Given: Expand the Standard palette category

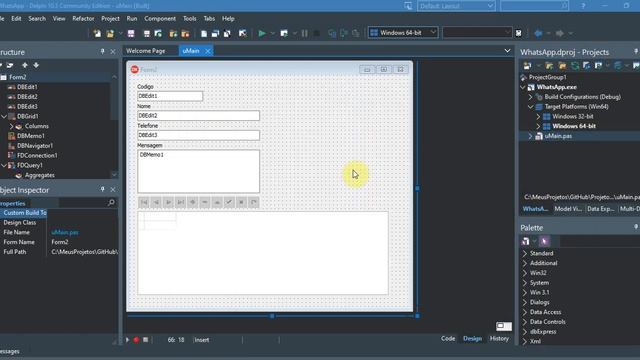Looking at the screenshot, I should coord(525,253).
